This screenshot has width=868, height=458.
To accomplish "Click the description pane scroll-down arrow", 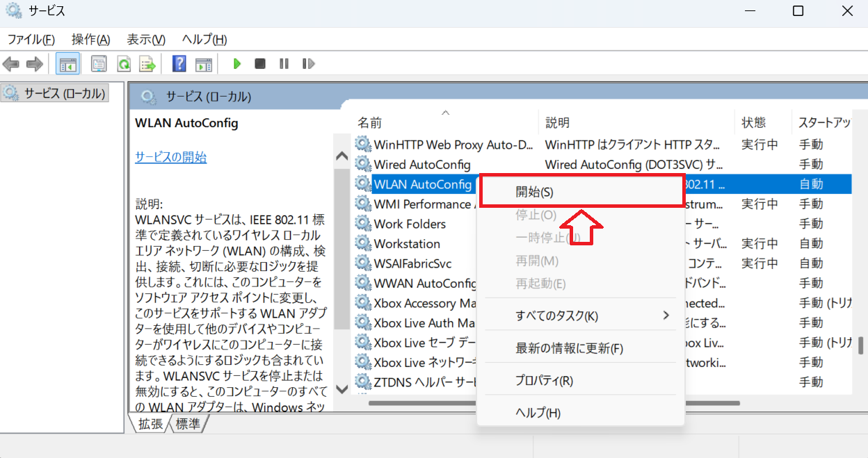I will (x=341, y=389).
